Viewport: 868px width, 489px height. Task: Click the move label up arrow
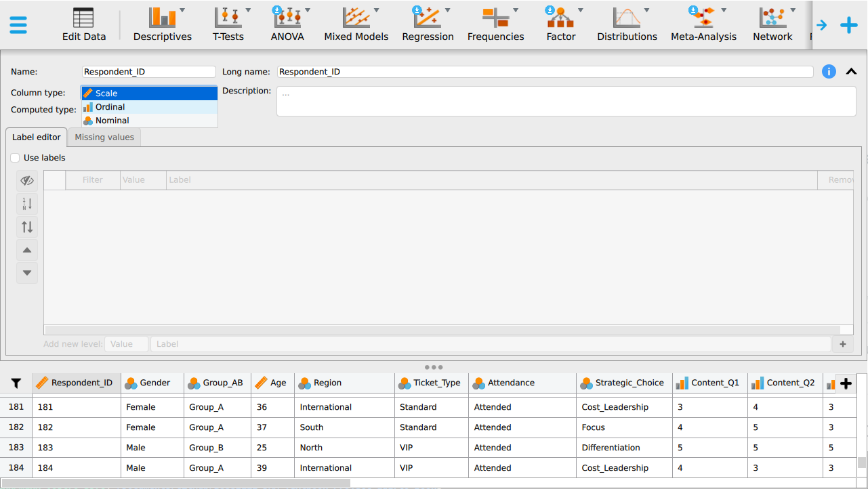point(27,250)
